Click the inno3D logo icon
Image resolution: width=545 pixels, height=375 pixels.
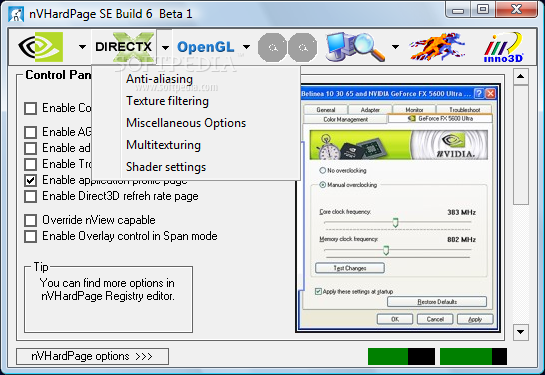(504, 48)
